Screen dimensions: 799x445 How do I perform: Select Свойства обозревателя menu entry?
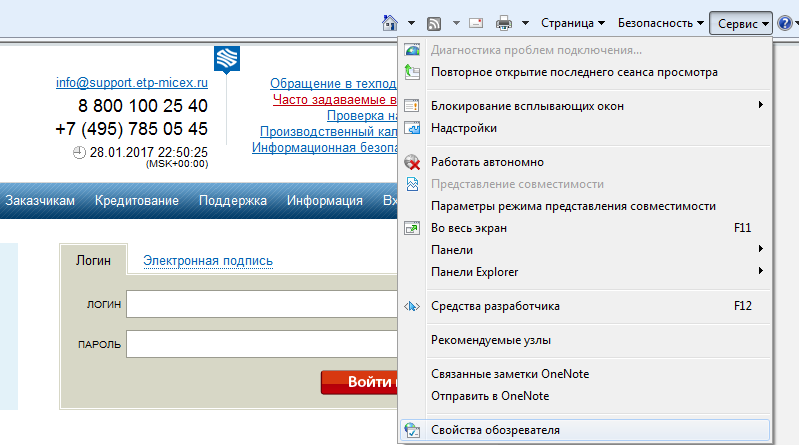pos(495,430)
